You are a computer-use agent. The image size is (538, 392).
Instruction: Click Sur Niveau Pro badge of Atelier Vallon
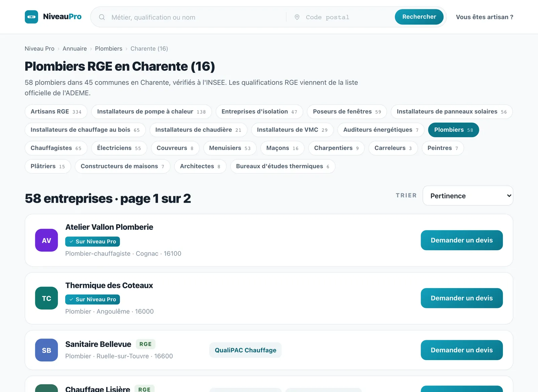92,241
